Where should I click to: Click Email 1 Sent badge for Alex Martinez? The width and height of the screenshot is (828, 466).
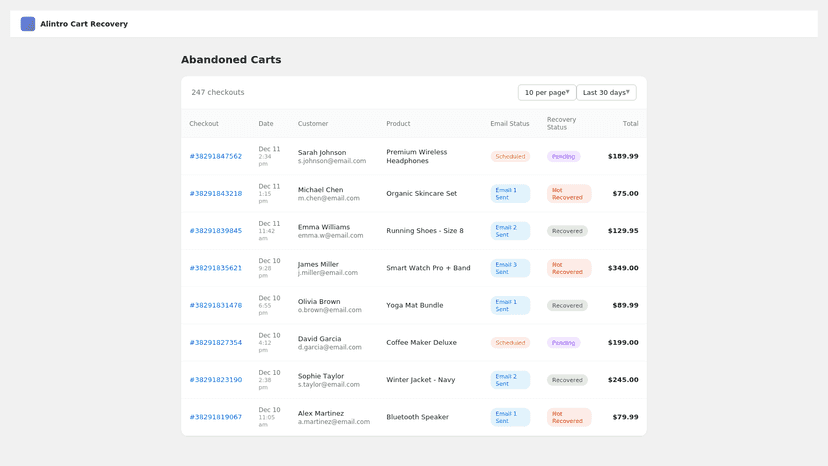pyautogui.click(x=510, y=417)
